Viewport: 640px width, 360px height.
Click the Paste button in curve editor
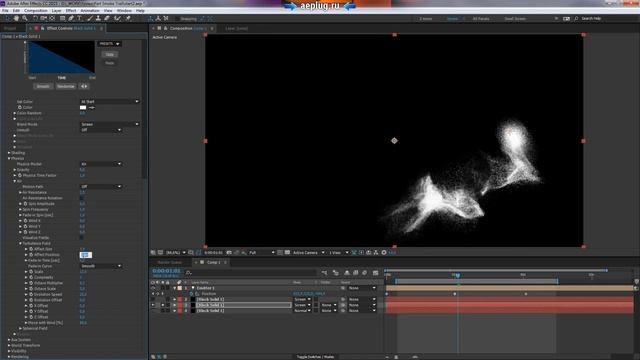coord(109,63)
